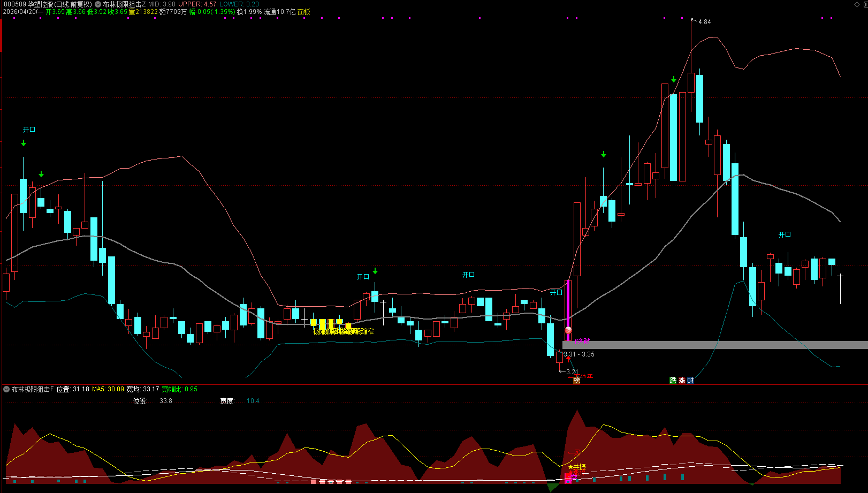Screen dimensions: 868x493
Task: Click the blue 财 badge icon
Action: 690,381
